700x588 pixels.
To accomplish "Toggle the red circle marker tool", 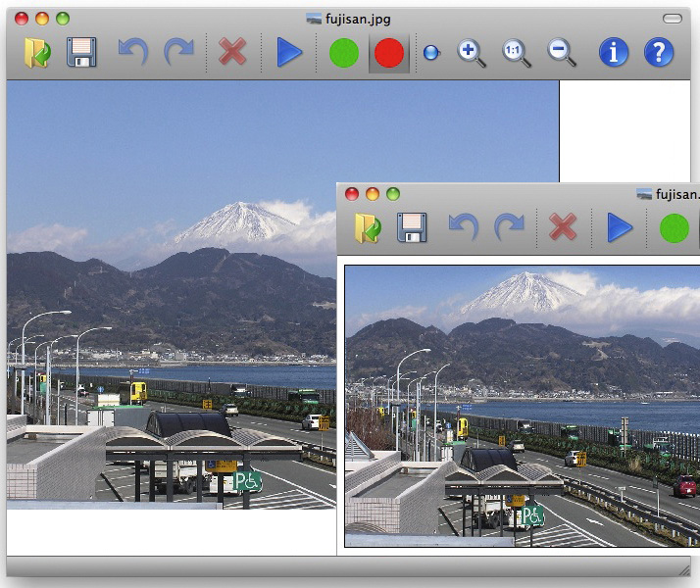I will click(x=389, y=53).
